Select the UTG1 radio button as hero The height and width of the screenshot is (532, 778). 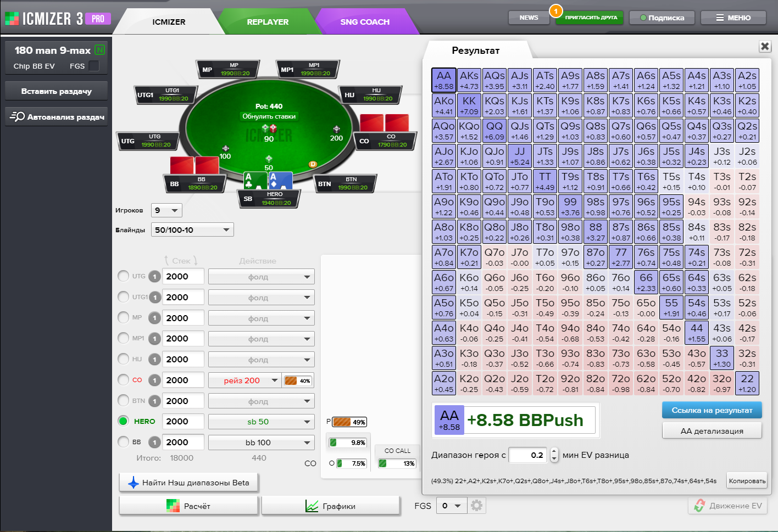point(123,297)
